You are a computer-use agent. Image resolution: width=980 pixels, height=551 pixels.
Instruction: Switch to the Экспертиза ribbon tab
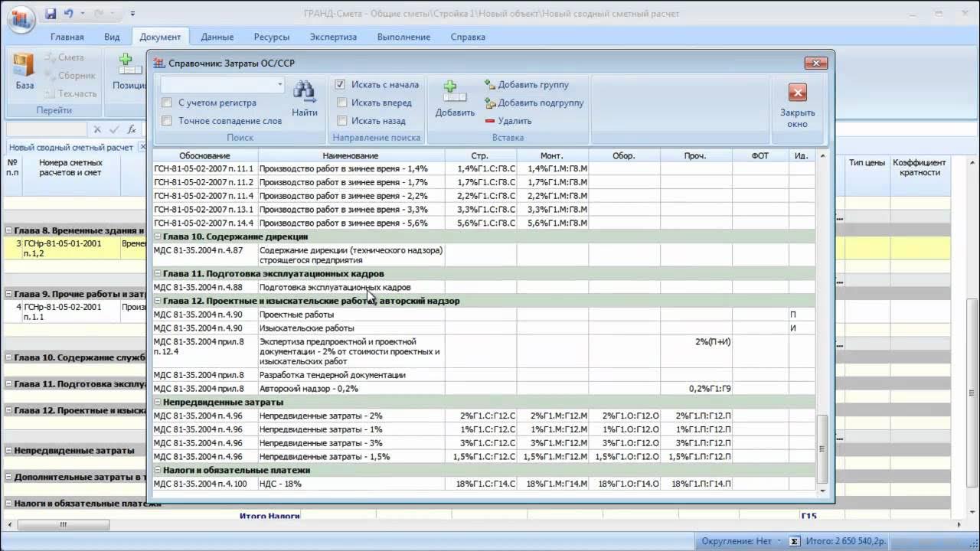click(x=333, y=37)
